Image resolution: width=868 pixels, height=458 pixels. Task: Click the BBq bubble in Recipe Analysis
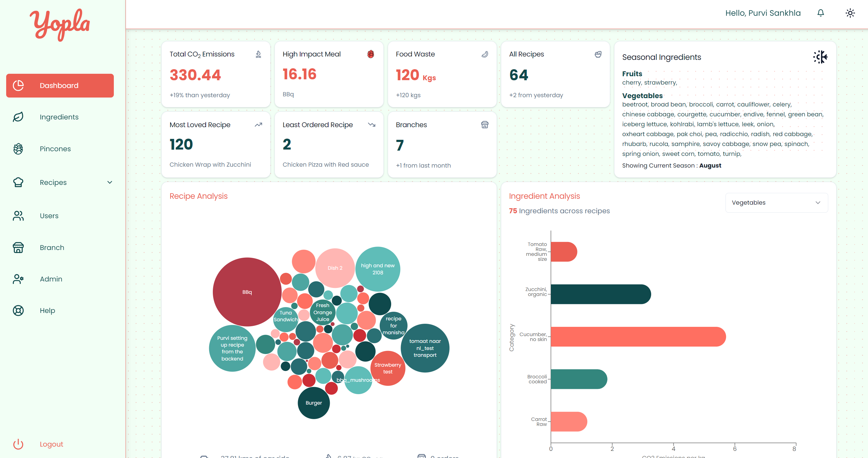[x=247, y=292]
